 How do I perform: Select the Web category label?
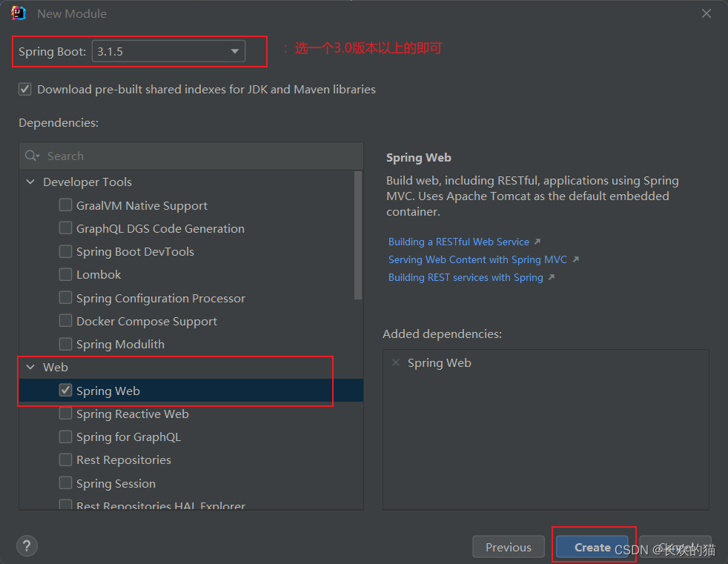click(56, 367)
